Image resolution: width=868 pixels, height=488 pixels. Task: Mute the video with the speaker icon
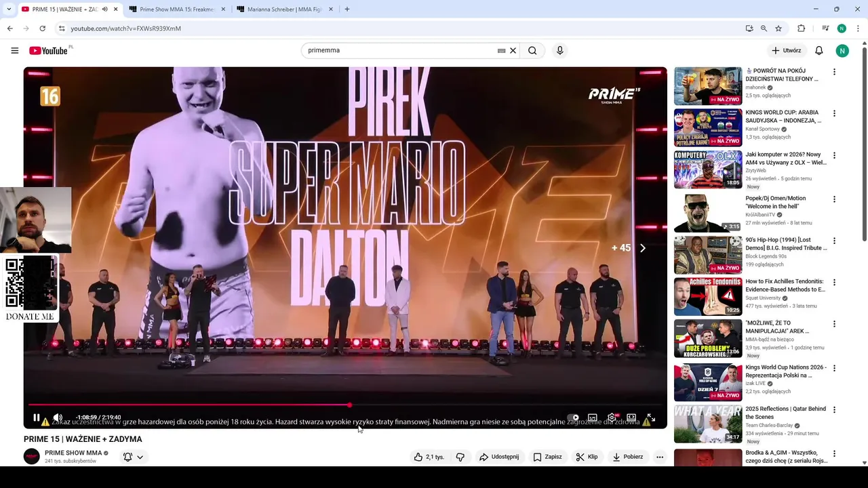click(58, 418)
